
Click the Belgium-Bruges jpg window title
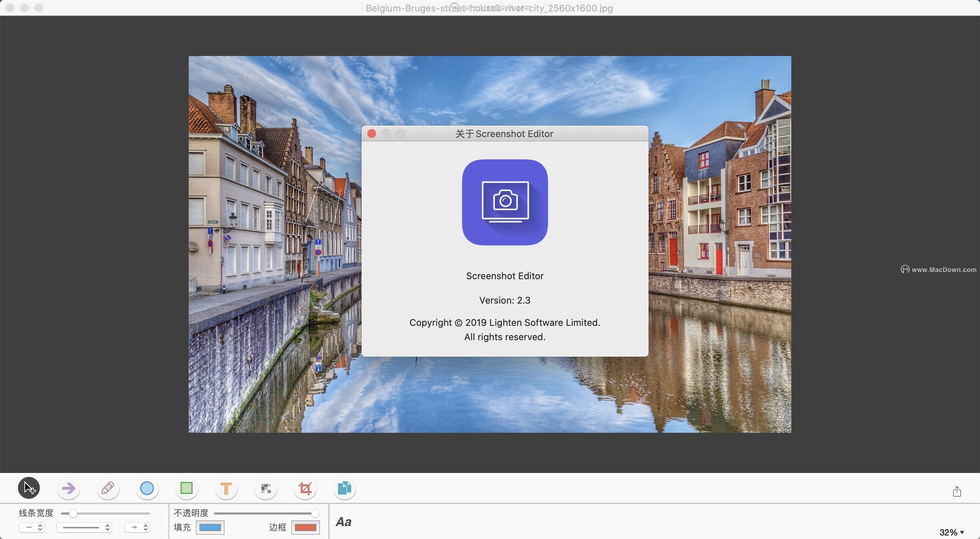[x=489, y=8]
